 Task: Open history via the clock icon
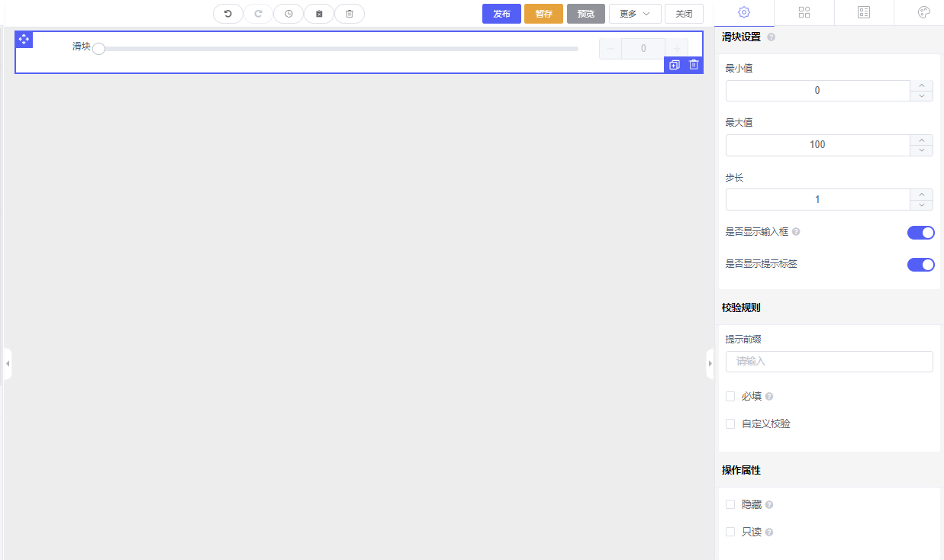click(288, 14)
